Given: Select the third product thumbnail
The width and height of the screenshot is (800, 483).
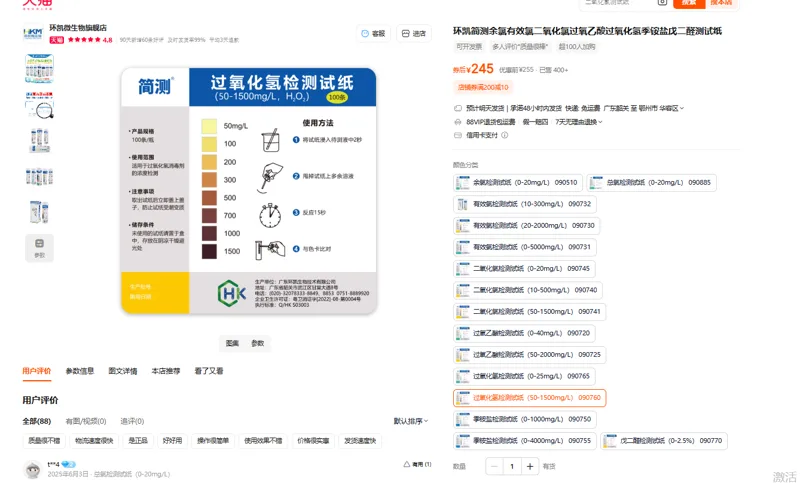Looking at the screenshot, I should tap(39, 141).
